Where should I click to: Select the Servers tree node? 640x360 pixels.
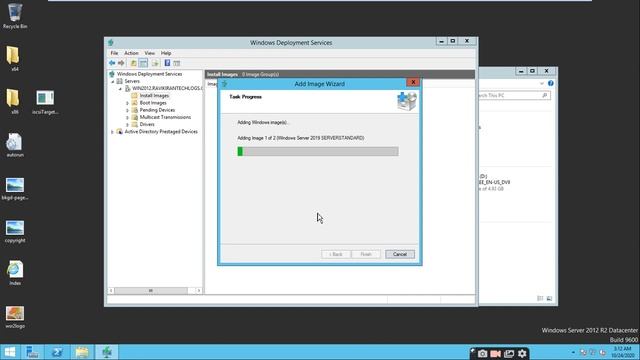point(132,81)
